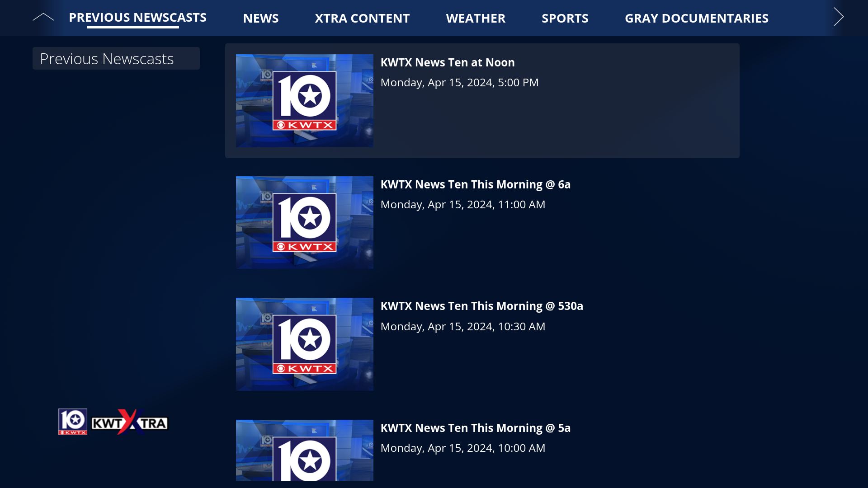
Task: Collapse the navigation bar with the up chevron
Action: click(x=44, y=17)
